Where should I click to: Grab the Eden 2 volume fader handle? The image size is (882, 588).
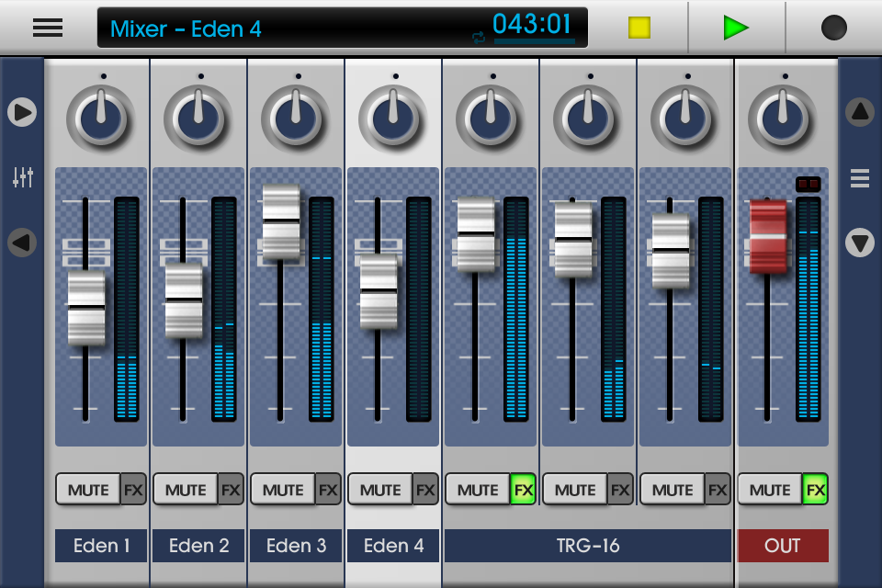pos(184,300)
